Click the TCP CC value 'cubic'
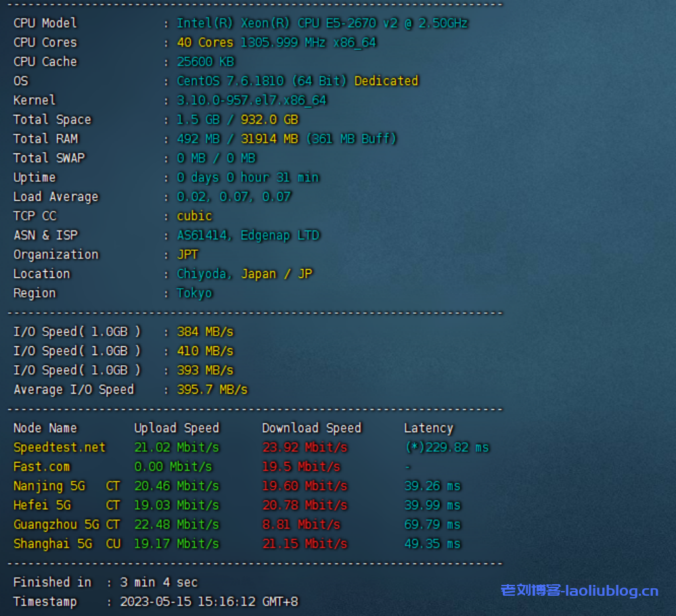Image resolution: width=676 pixels, height=616 pixels. [x=194, y=216]
